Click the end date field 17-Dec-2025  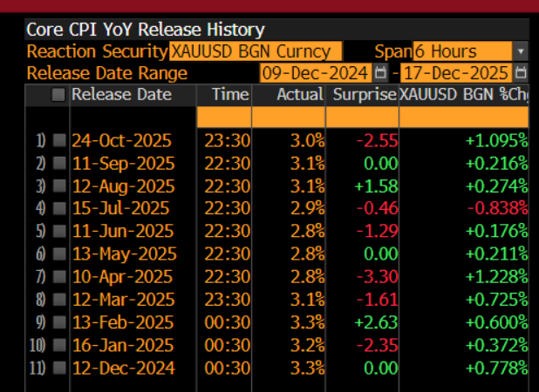(456, 72)
